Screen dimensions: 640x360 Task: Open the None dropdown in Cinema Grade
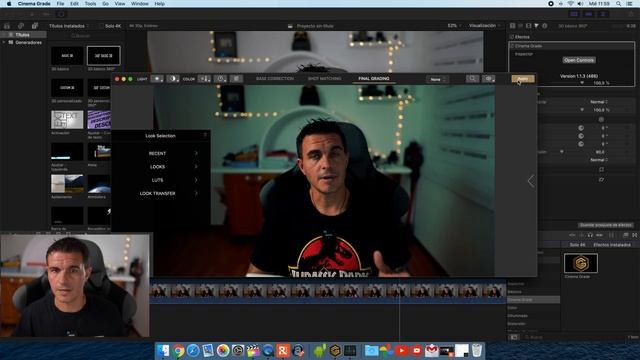point(438,79)
